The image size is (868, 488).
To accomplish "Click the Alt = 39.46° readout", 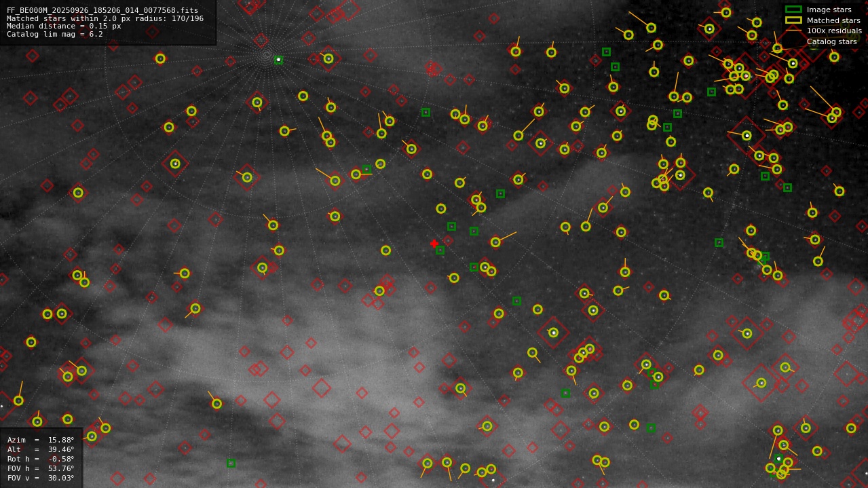I will [x=41, y=449].
